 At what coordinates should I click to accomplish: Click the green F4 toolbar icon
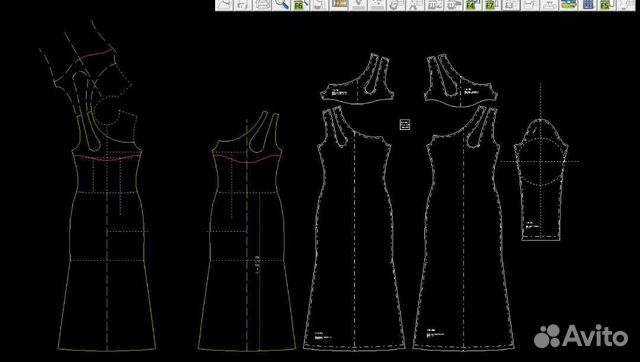[x=472, y=4]
